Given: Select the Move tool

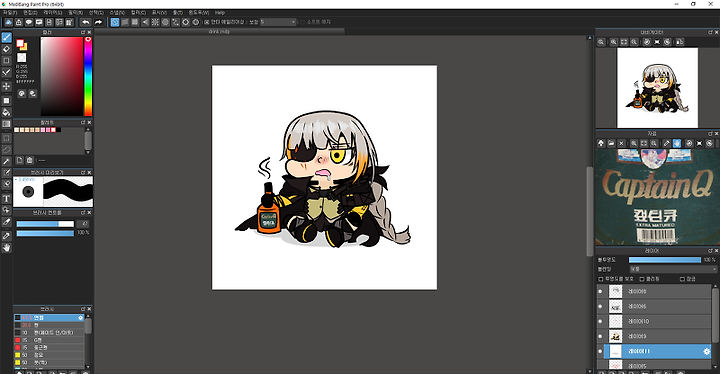Looking at the screenshot, I should pyautogui.click(x=6, y=86).
